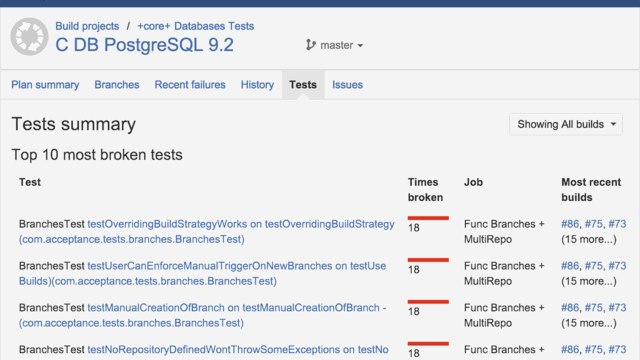
Task: Click the Tests summary heading
Action: coord(73,124)
